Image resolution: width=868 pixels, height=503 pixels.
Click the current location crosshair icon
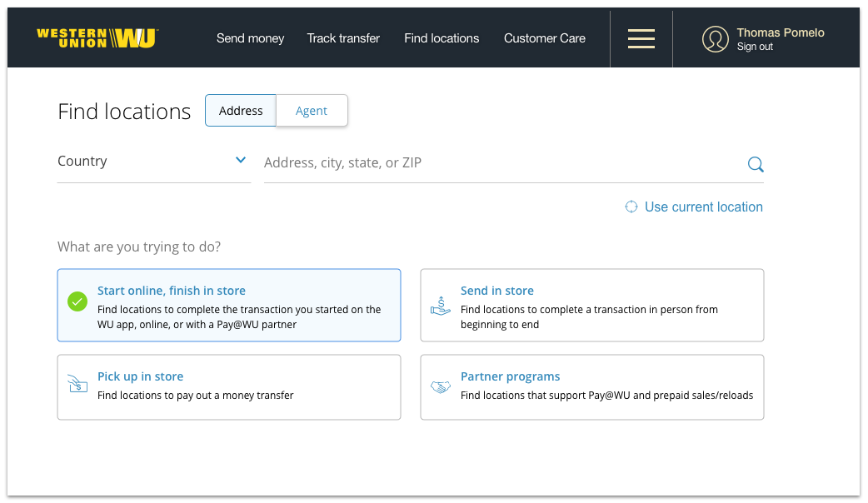(631, 207)
